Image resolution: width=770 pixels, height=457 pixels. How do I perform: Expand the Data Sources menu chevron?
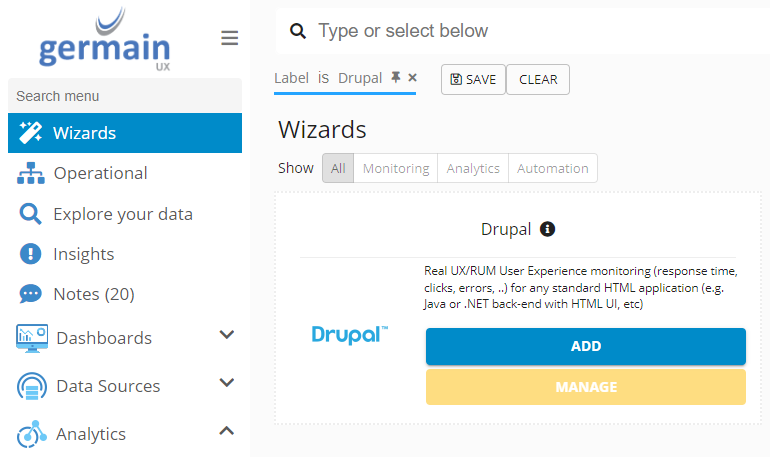click(227, 383)
